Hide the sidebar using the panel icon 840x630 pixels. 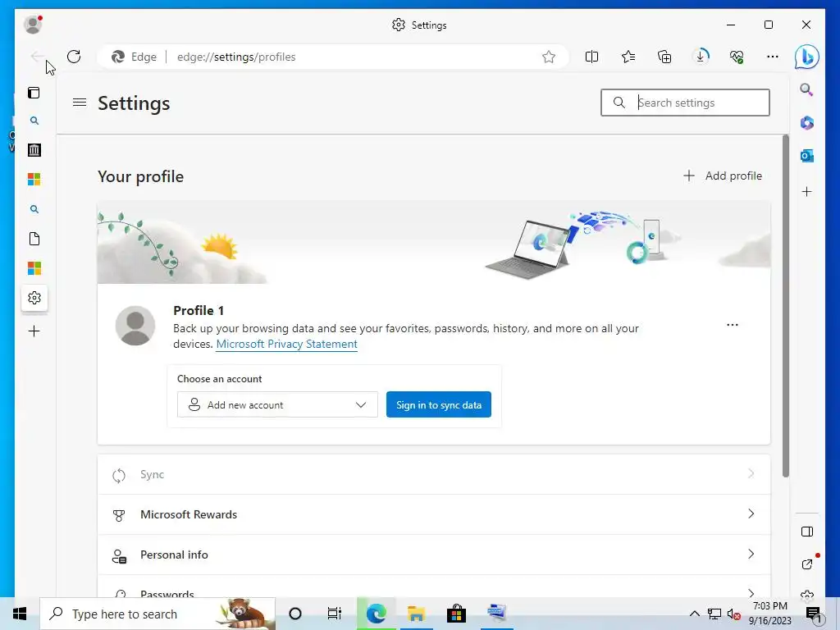tap(807, 532)
